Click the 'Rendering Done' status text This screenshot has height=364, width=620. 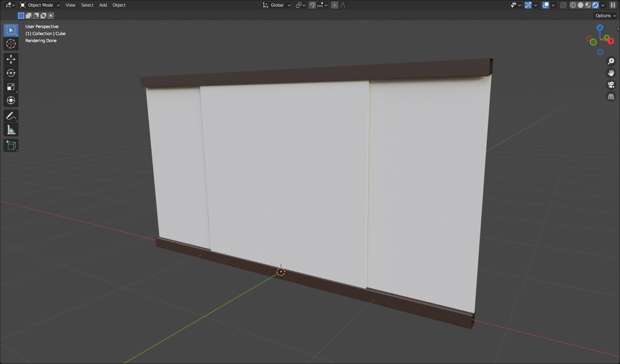tap(41, 41)
